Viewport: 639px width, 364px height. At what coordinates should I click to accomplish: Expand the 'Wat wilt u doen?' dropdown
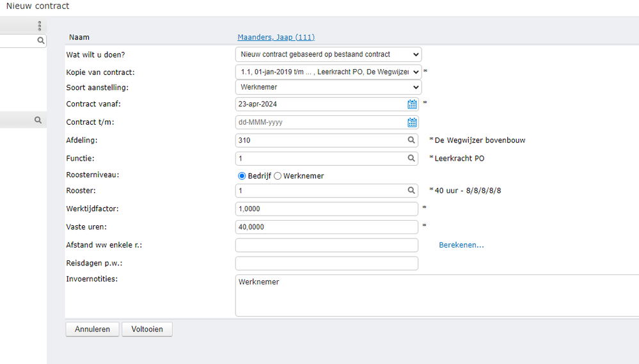pos(328,54)
